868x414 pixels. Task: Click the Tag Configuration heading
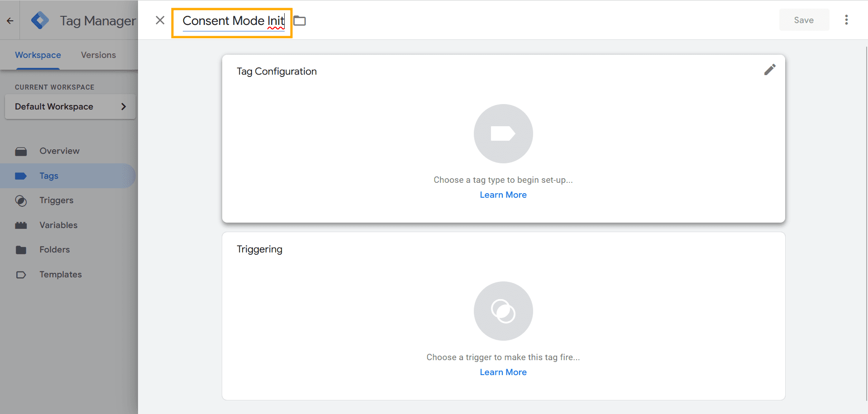tap(277, 71)
